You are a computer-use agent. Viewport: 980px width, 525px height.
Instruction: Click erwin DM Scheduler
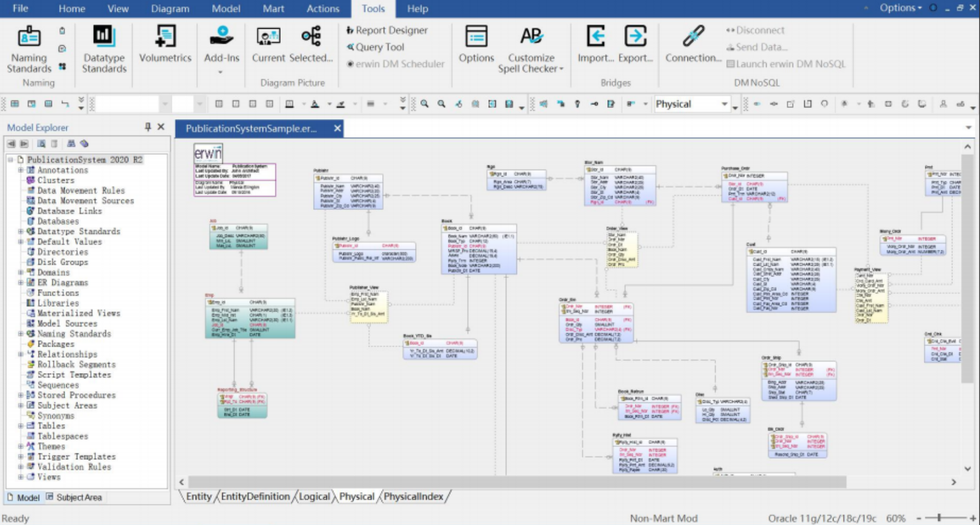(x=396, y=64)
